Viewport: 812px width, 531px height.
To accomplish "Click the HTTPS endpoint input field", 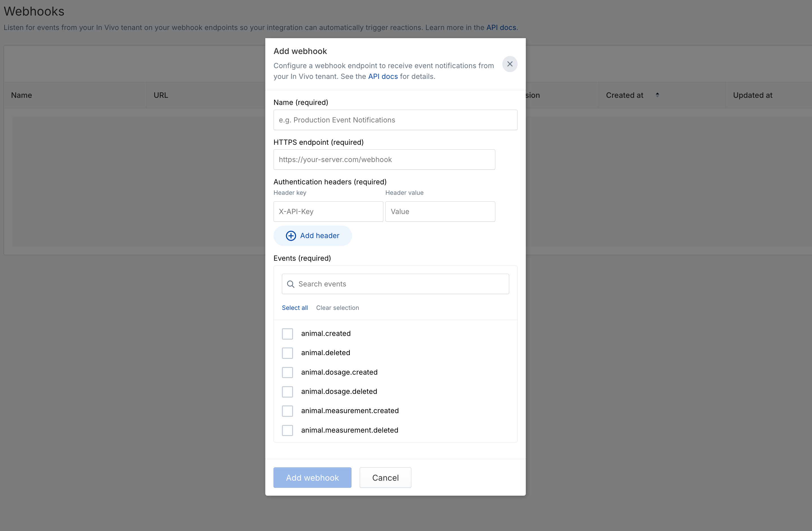I will 384,159.
